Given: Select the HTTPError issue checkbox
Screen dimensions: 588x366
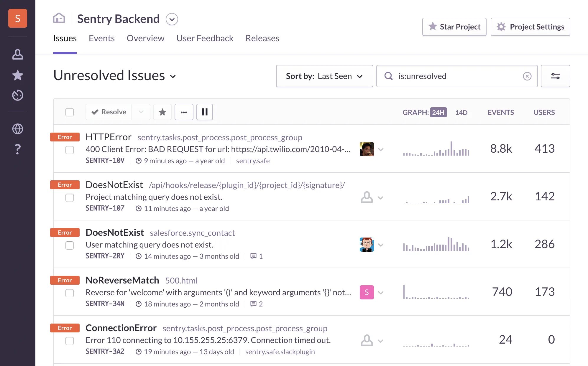Looking at the screenshot, I should [x=70, y=150].
